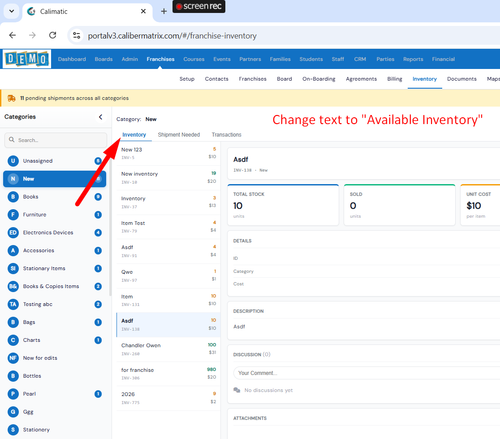Open the Staff menu
This screenshot has height=439, width=500.
click(x=338, y=59)
